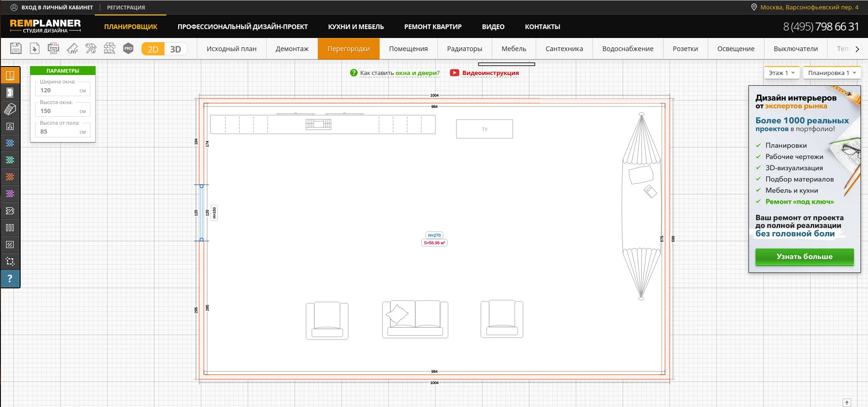Select the diagonal-hatched square tool
The image size is (868, 407).
click(x=10, y=244)
